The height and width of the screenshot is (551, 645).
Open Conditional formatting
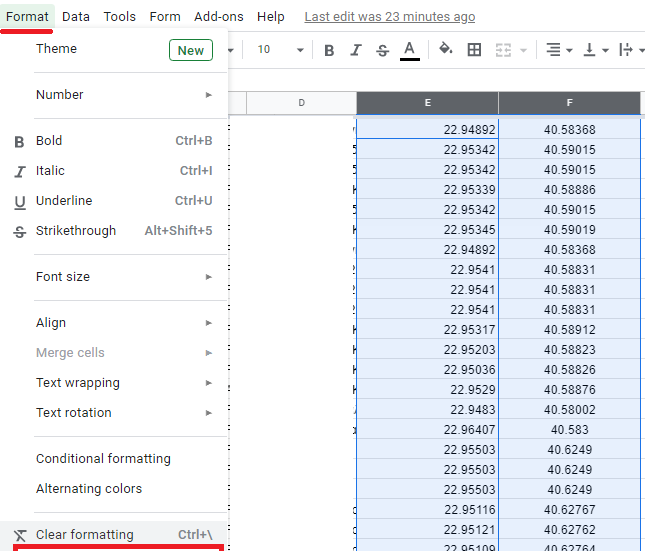point(114,459)
